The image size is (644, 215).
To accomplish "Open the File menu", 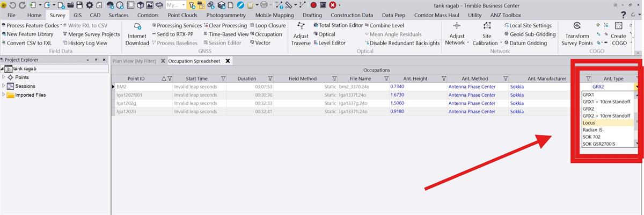I will pyautogui.click(x=11, y=16).
